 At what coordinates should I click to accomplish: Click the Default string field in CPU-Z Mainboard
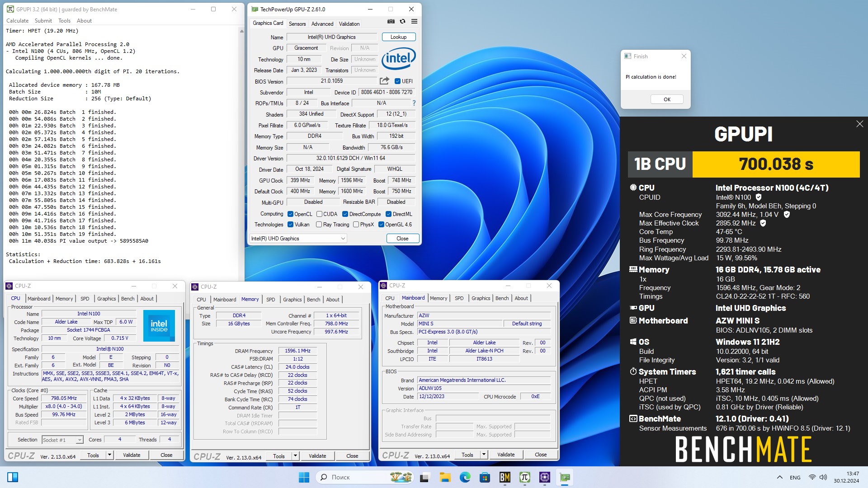pos(527,324)
